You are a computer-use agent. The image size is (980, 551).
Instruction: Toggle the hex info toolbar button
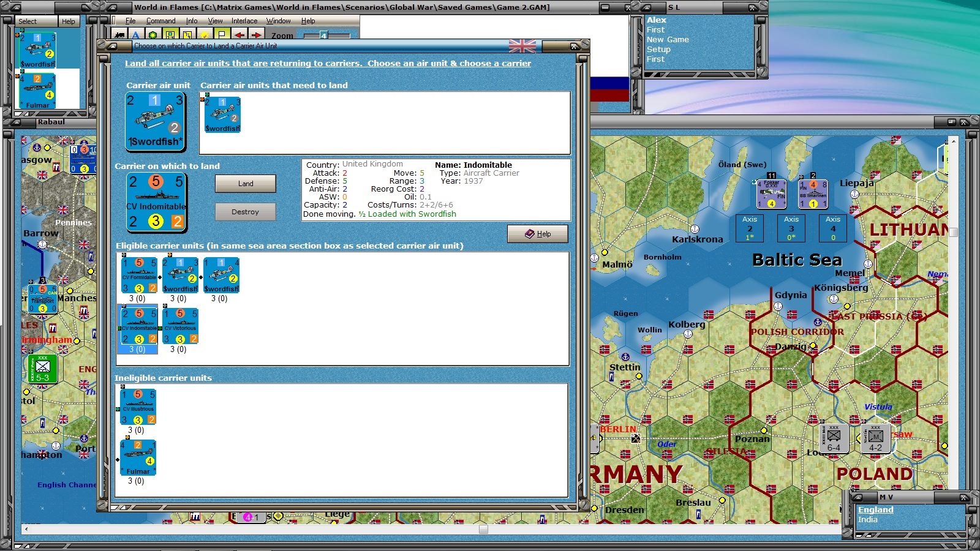187,36
